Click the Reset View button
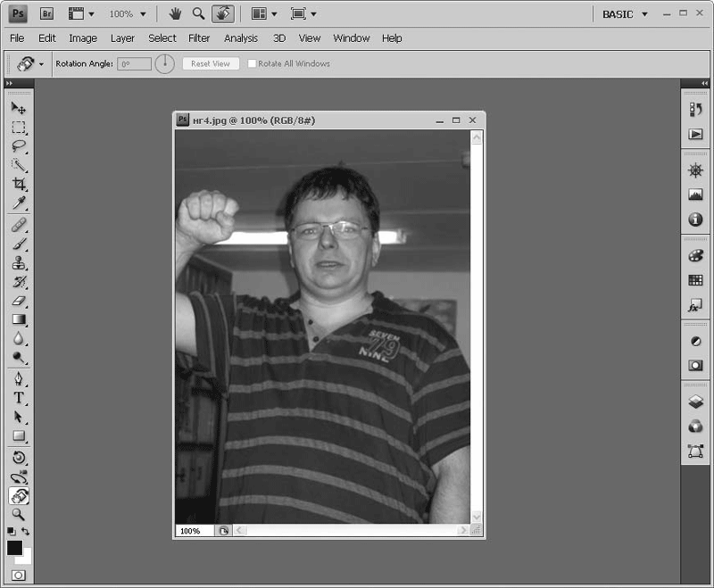The image size is (714, 588). 211,64
